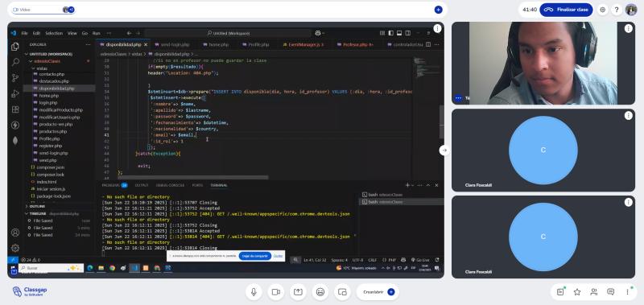
Task: Open the Explorer view in activity bar
Action: (15, 47)
